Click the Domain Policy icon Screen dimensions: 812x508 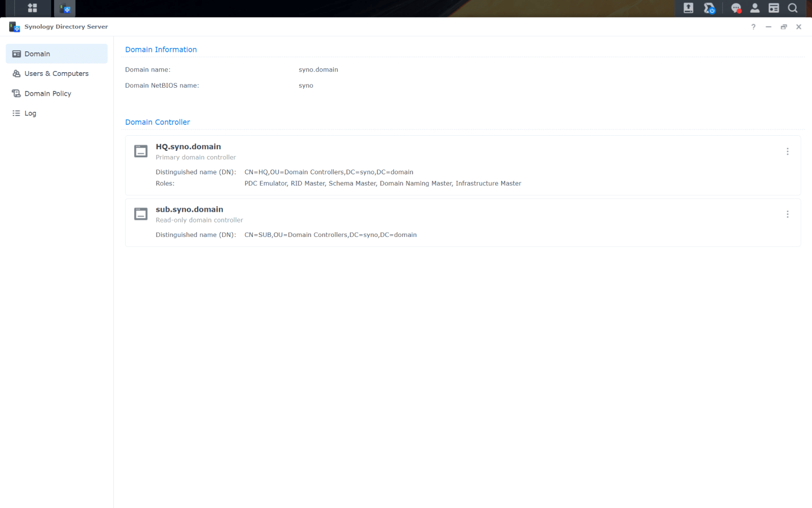[17, 94]
